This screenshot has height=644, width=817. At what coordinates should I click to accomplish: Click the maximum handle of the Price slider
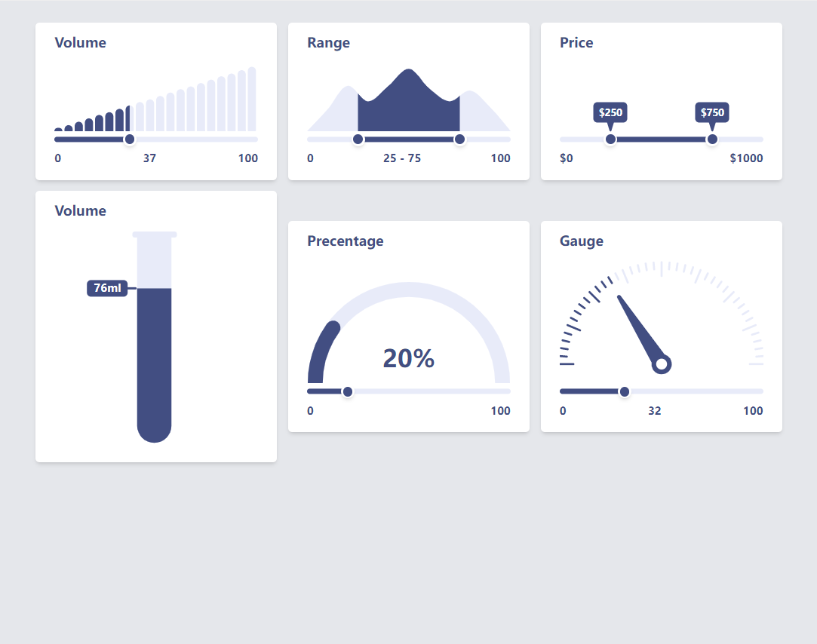(712, 139)
